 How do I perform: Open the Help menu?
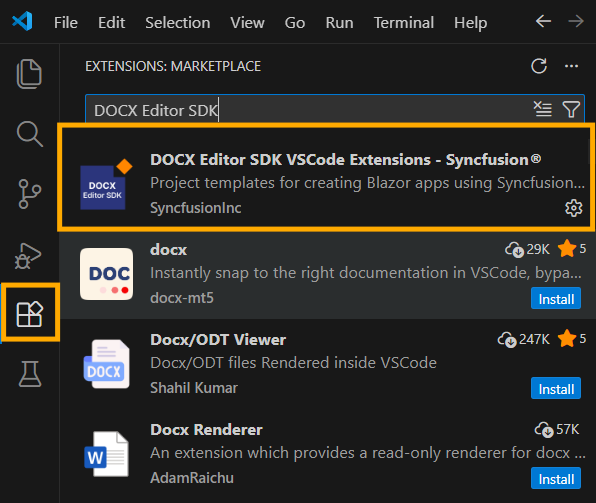tap(471, 23)
